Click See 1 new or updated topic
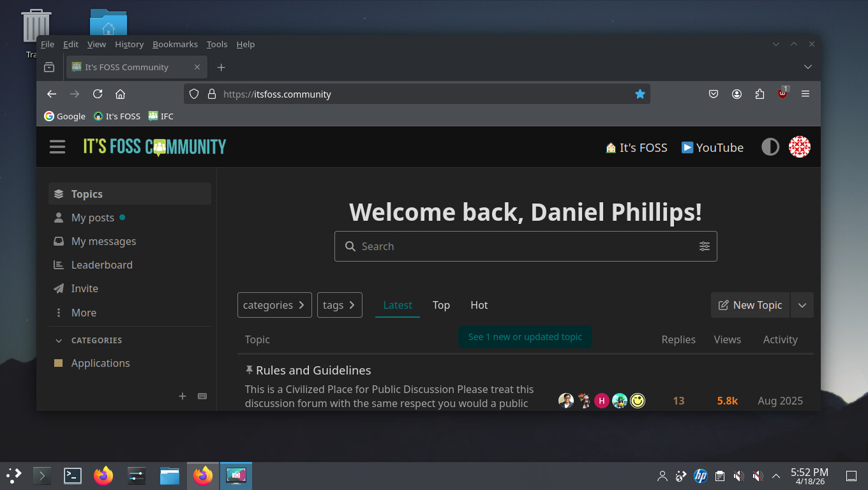This screenshot has width=868, height=490. (x=525, y=337)
